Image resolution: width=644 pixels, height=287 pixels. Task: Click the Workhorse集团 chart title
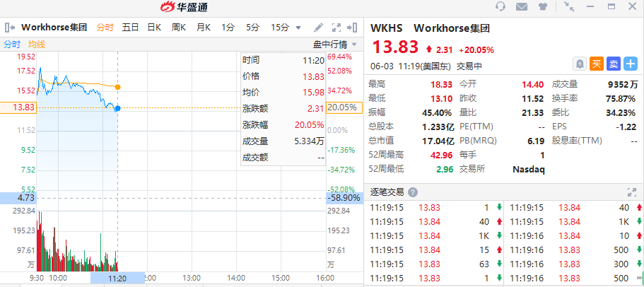click(x=54, y=28)
